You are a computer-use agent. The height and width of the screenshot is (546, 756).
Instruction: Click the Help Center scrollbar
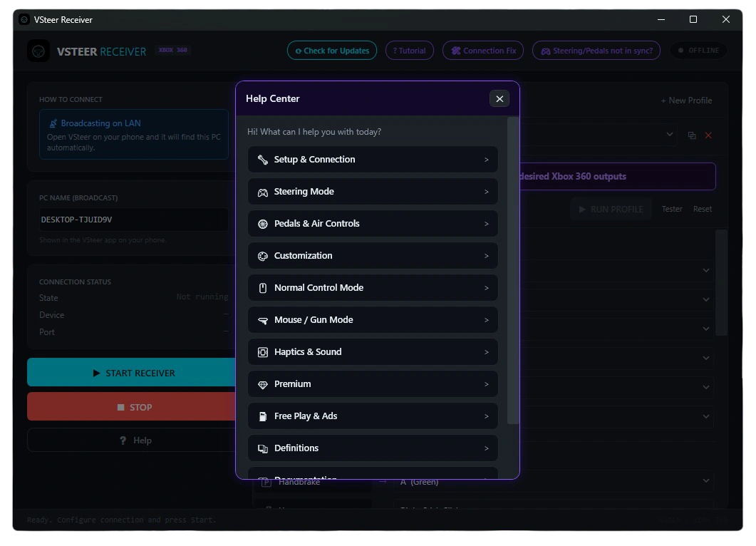point(512,270)
